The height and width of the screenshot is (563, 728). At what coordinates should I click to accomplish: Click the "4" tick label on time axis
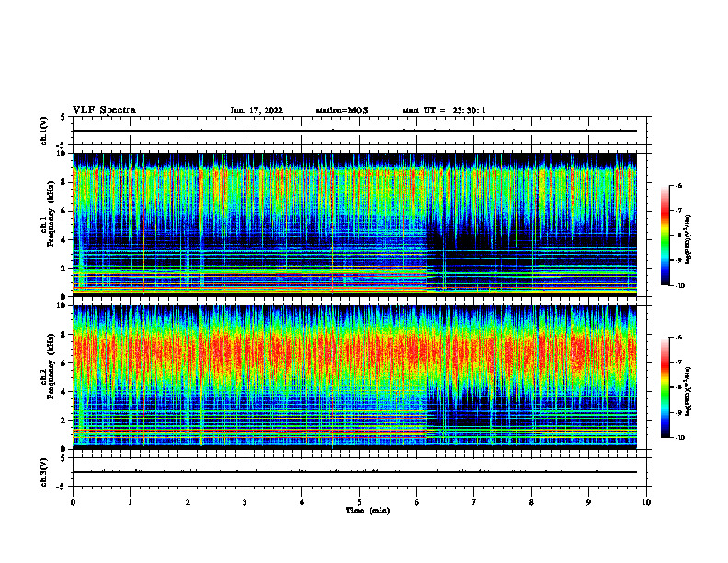tap(302, 502)
